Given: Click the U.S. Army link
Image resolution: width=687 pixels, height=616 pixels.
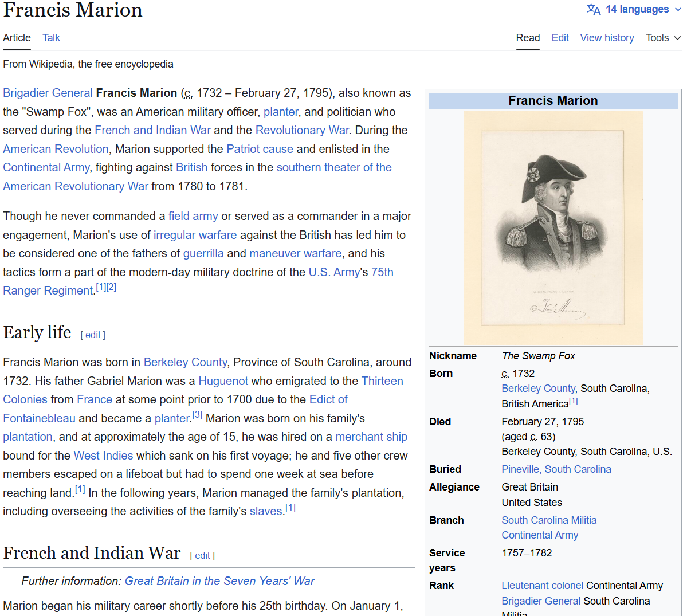Looking at the screenshot, I should 334,273.
